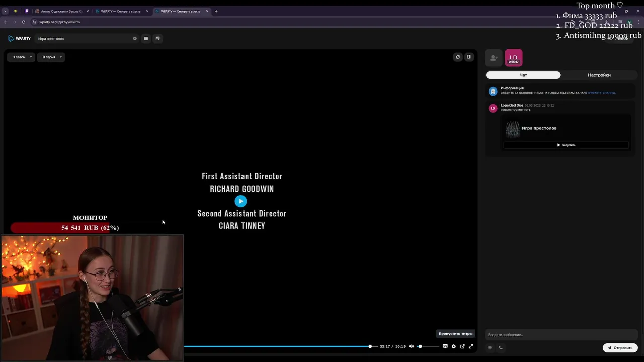This screenshot has height=362, width=644.
Task: Invite a user with the add-person button
Action: tap(494, 58)
